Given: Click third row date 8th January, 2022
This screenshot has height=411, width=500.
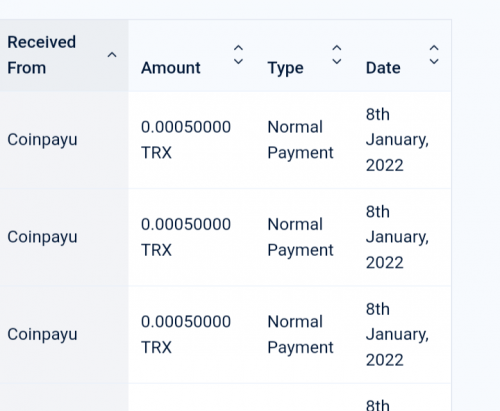Looking at the screenshot, I should [397, 335].
